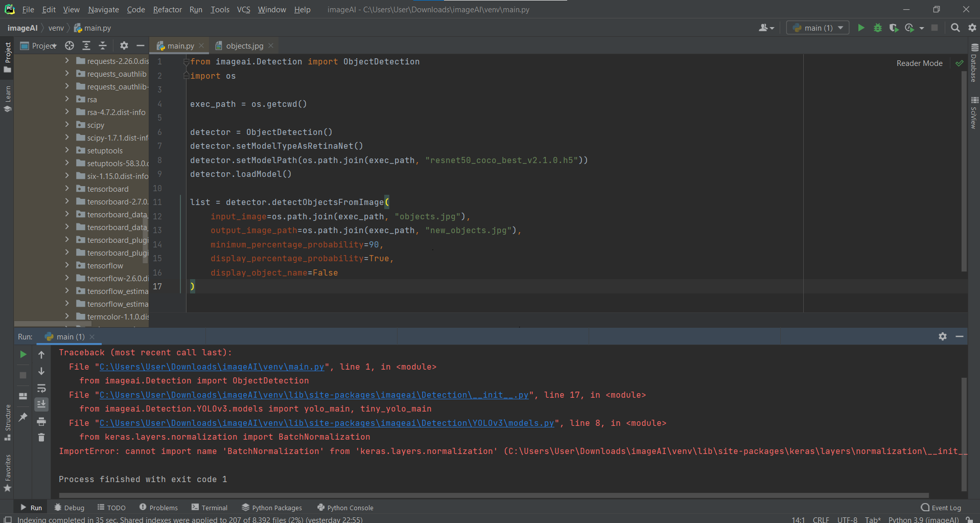980x523 pixels.
Task: Open YOLOv3 models.py traceback link
Action: coord(326,423)
